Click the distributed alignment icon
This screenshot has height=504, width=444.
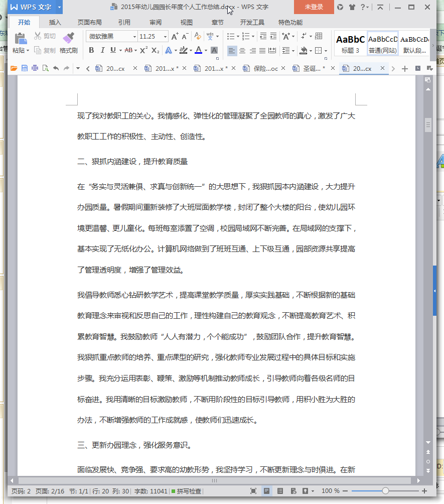click(272, 51)
